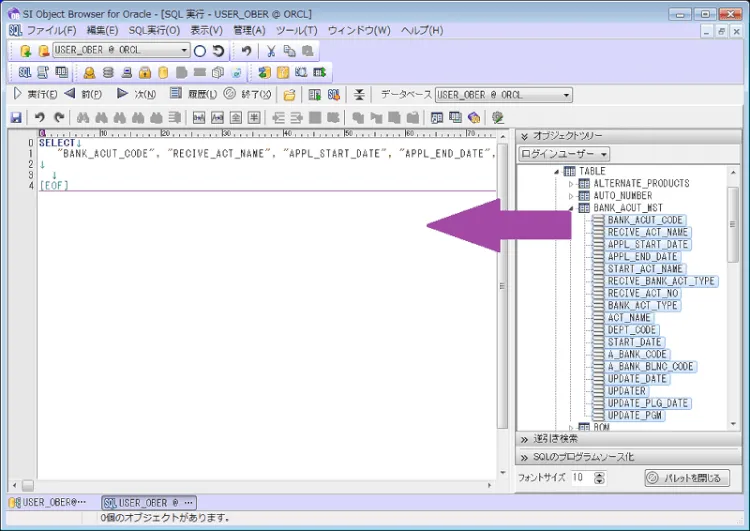Select the RECIVE_BANK_ACT_TYPE column item
Screen dimensions: 750x531
click(x=661, y=281)
